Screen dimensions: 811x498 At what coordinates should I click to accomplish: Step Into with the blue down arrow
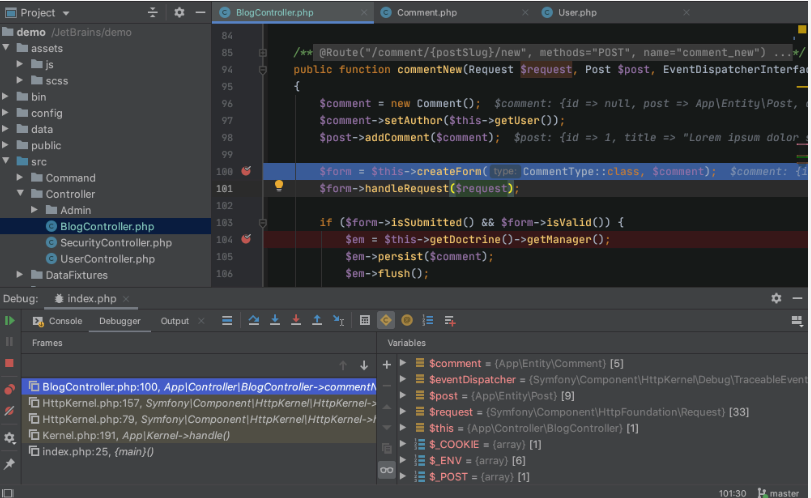275,321
